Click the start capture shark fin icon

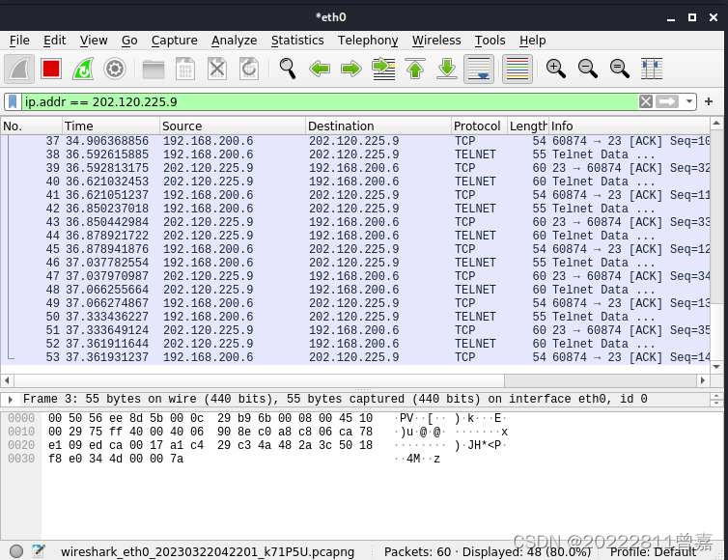[19, 69]
